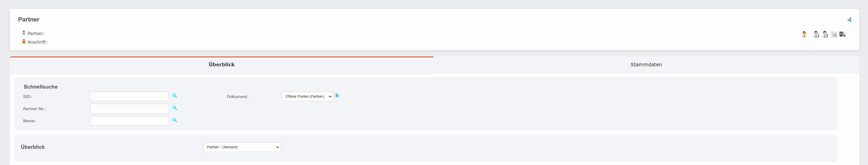Click the small person icon beside Partner label

click(x=23, y=33)
